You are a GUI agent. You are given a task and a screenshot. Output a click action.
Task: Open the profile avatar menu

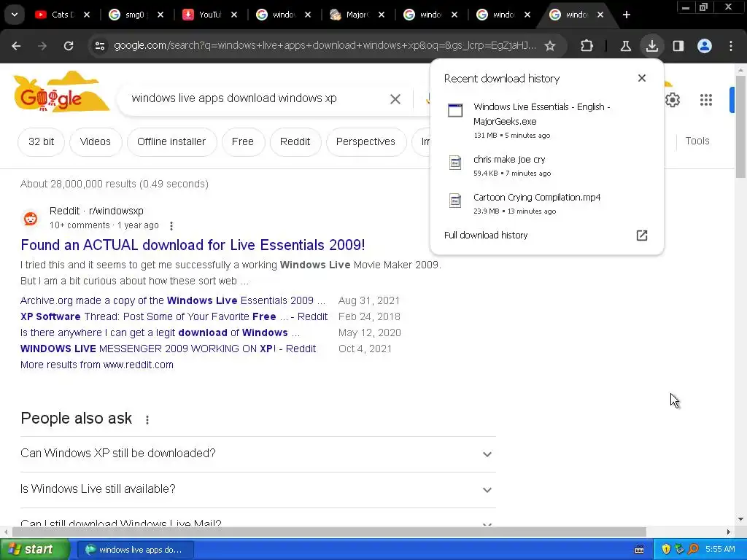click(705, 46)
